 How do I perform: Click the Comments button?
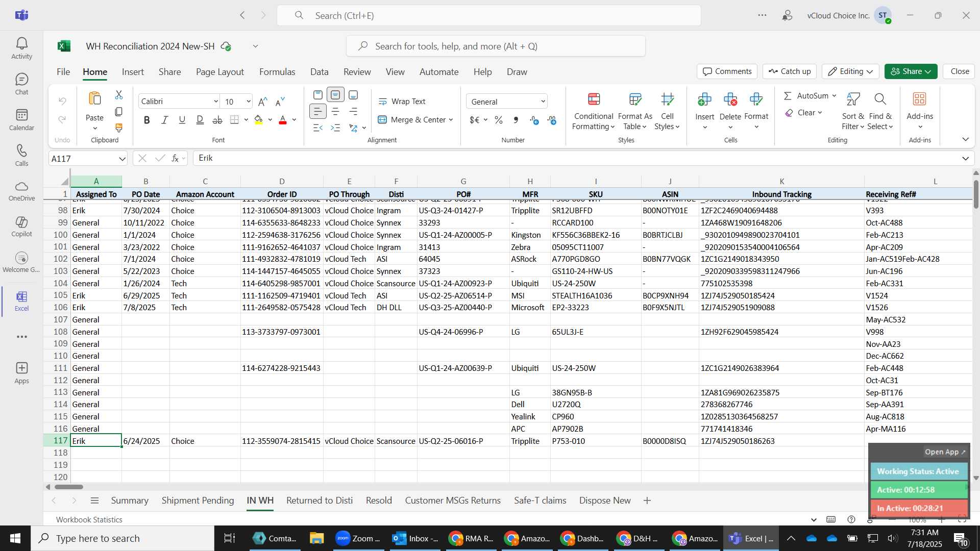point(727,71)
